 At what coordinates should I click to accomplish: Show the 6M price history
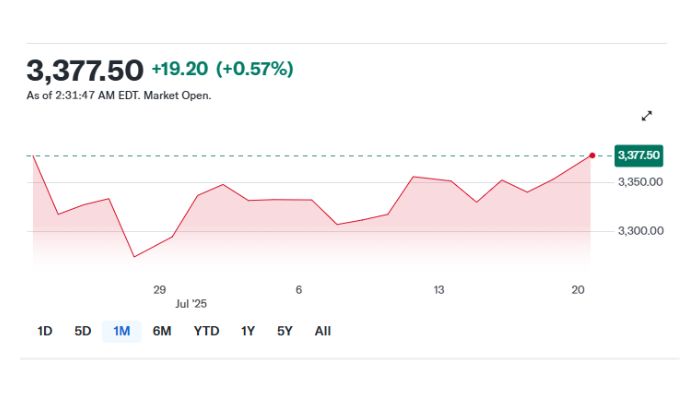click(162, 331)
